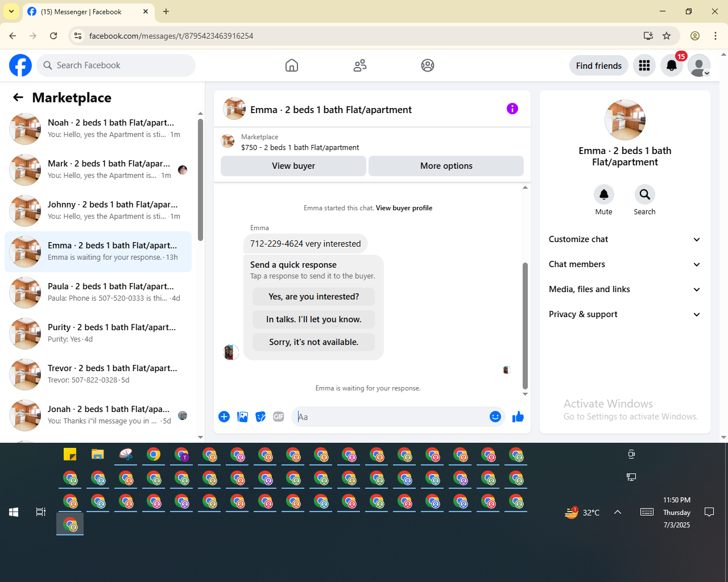Open the tab search dropdown in Chrome

point(11,11)
